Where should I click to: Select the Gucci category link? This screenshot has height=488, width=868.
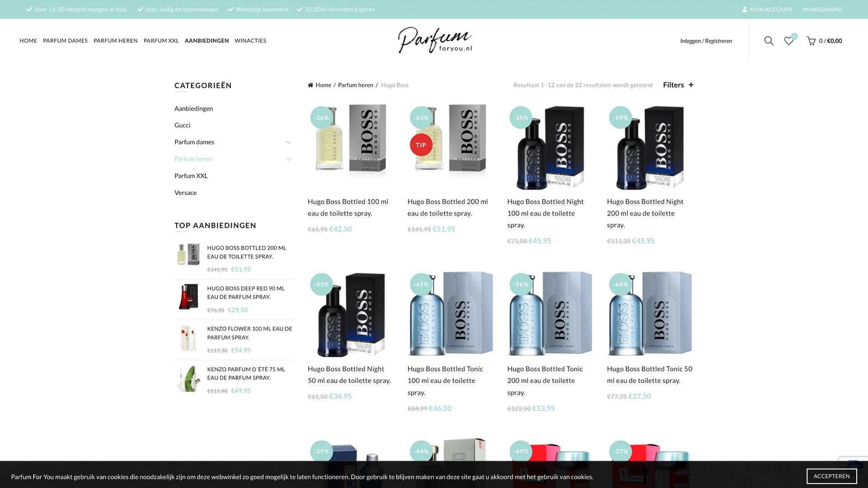pos(183,125)
